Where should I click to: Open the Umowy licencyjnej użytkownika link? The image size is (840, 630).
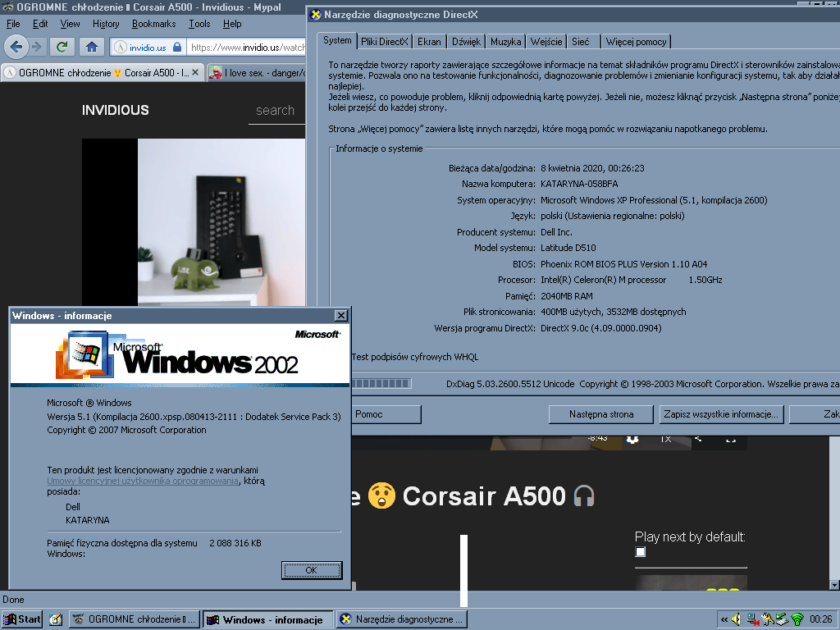pyautogui.click(x=143, y=481)
